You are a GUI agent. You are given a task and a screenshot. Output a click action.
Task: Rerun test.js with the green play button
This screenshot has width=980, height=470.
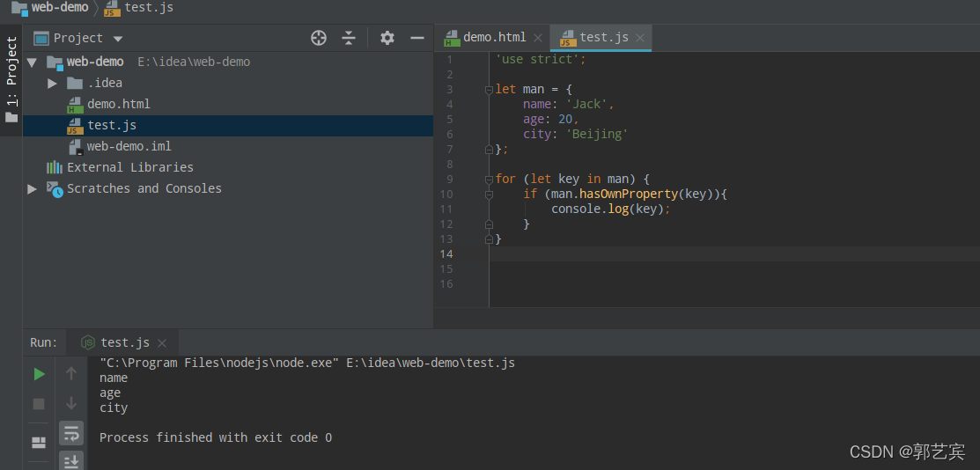[x=40, y=374]
